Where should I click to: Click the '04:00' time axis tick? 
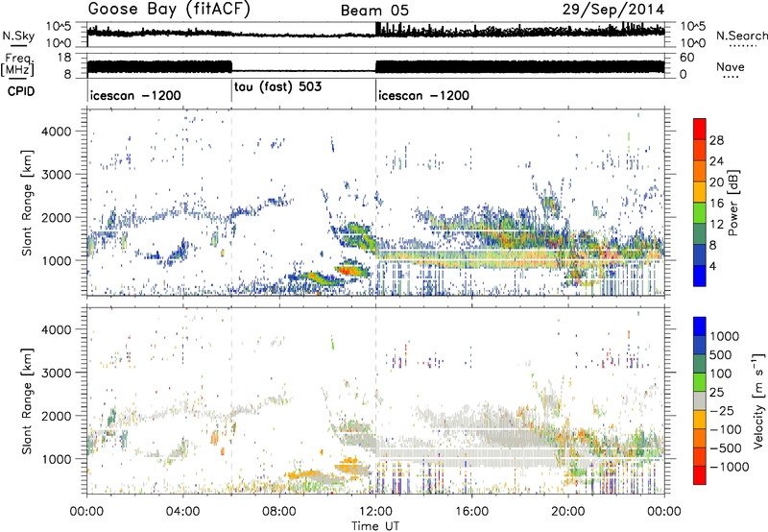point(183,512)
